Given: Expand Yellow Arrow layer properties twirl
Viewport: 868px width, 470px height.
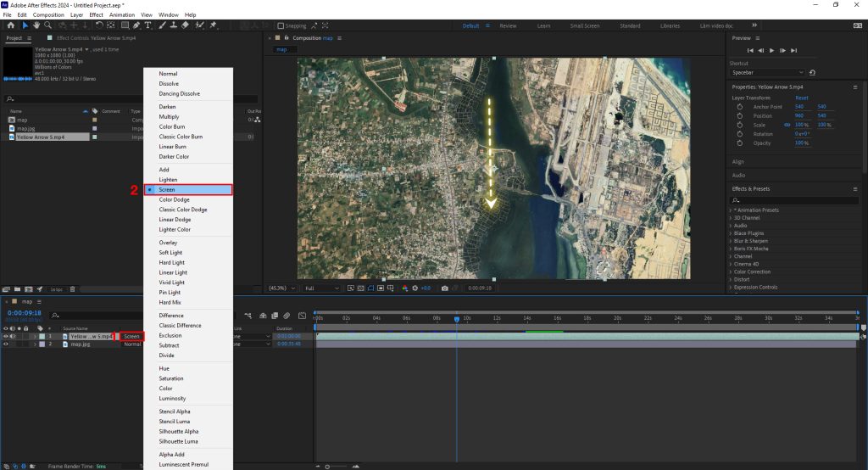Looking at the screenshot, I should click(33, 336).
